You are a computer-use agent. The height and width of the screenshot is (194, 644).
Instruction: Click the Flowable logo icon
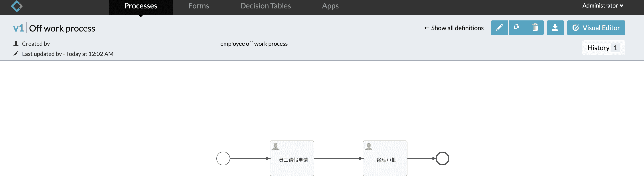(17, 6)
